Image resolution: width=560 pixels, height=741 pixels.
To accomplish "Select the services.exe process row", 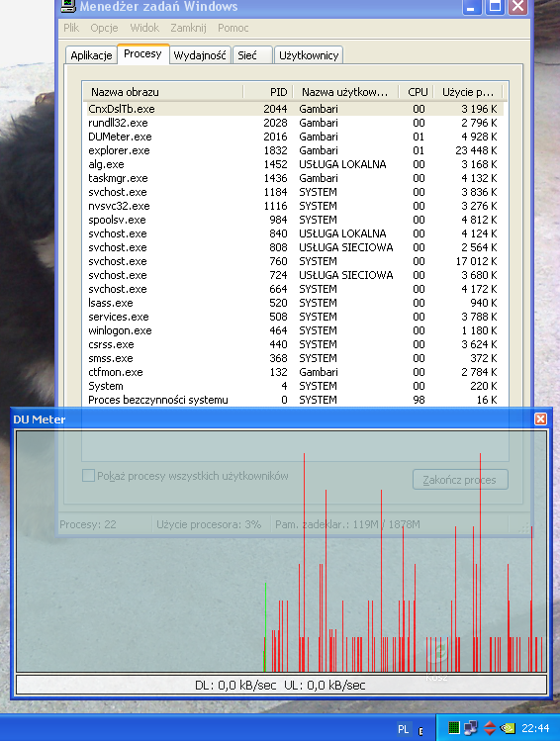I will 294,317.
